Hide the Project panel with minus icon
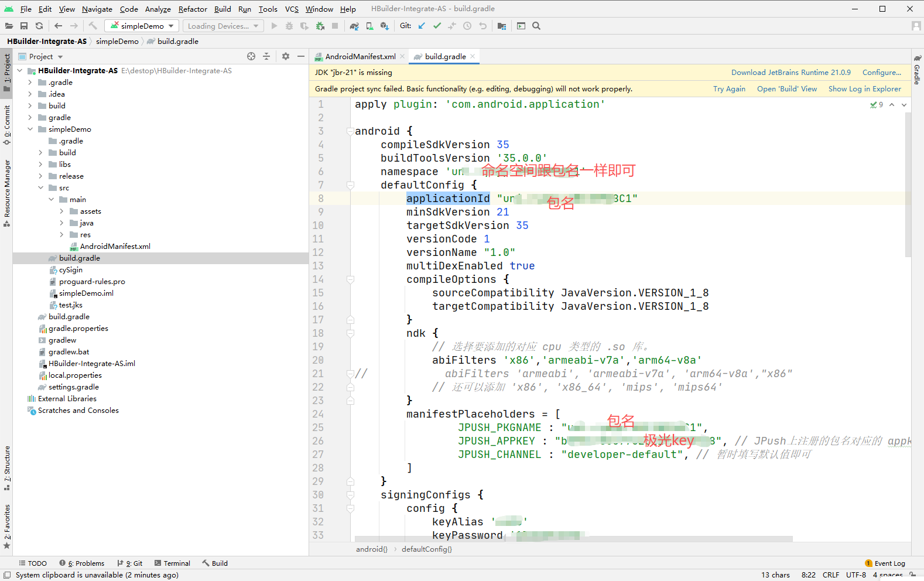The image size is (924, 581). coord(301,56)
